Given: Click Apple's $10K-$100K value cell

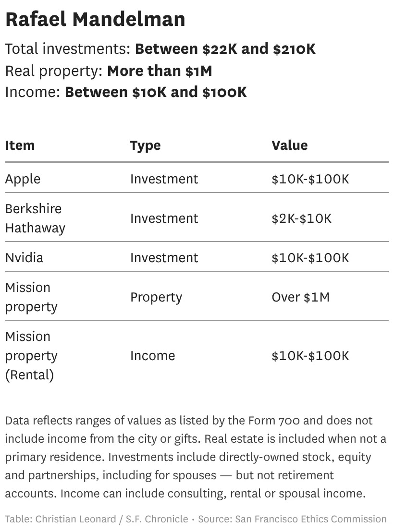Looking at the screenshot, I should pyautogui.click(x=310, y=179).
